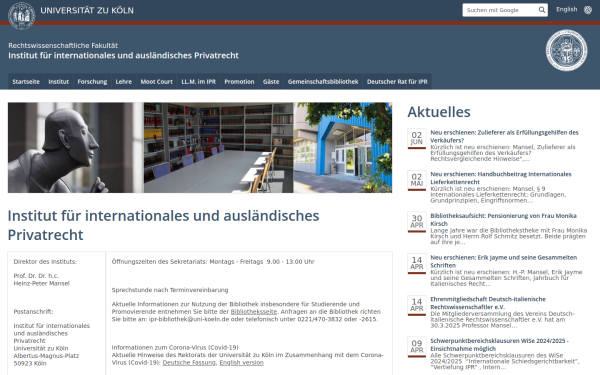This screenshot has width=600, height=375.
Task: Click the Universität zu Köln header text
Action: click(x=87, y=10)
